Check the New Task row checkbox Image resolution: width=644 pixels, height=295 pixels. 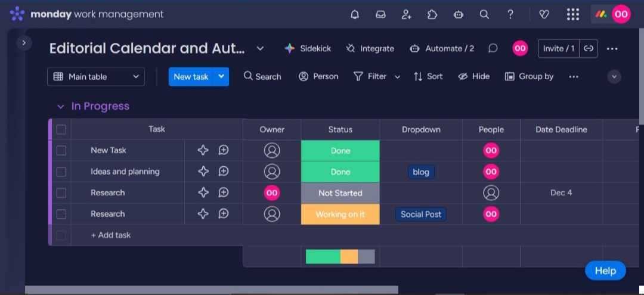pyautogui.click(x=61, y=150)
